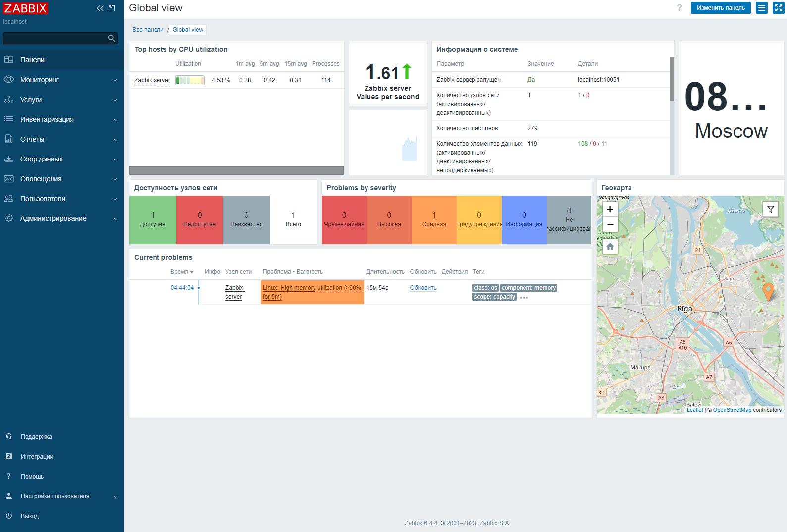Viewport: 787px width, 532px height.
Task: Open the geomap severity filter
Action: point(771,209)
